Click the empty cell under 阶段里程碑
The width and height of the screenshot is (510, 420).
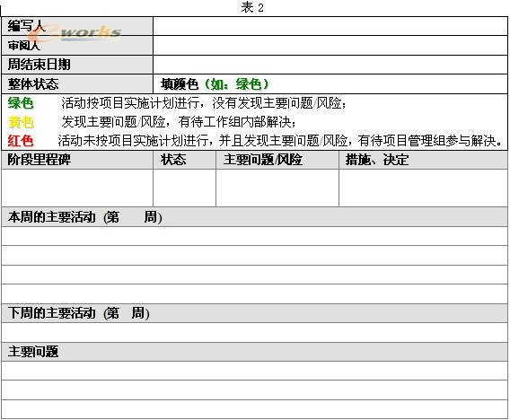77,188
